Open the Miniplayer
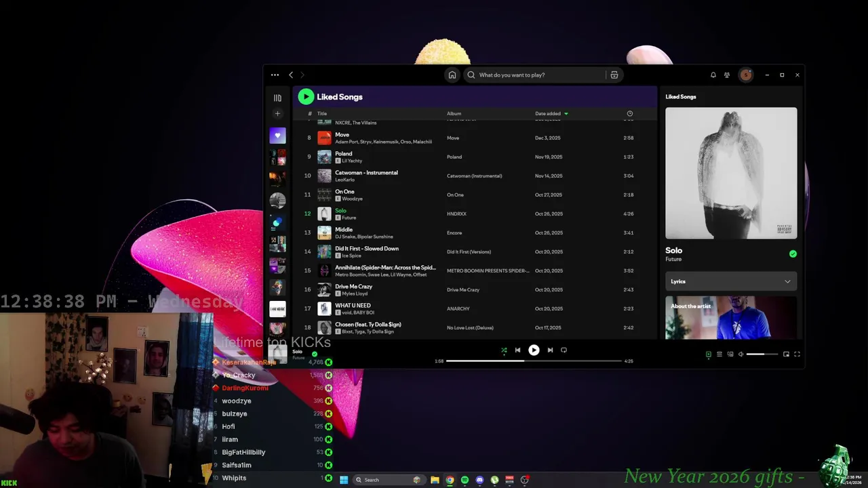The width and height of the screenshot is (868, 488). click(x=786, y=354)
